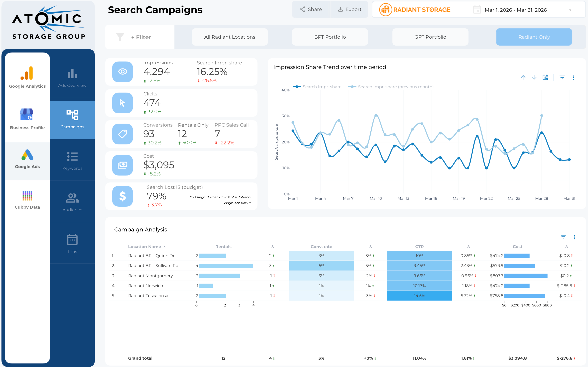Sort table by Location Name header
The width and height of the screenshot is (588, 367).
[x=144, y=247]
